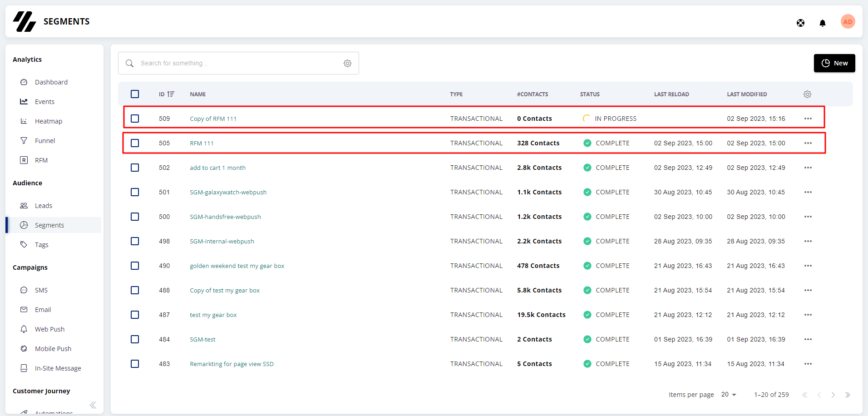868x416 pixels.
Task: Check the box for segment 490
Action: (135, 266)
